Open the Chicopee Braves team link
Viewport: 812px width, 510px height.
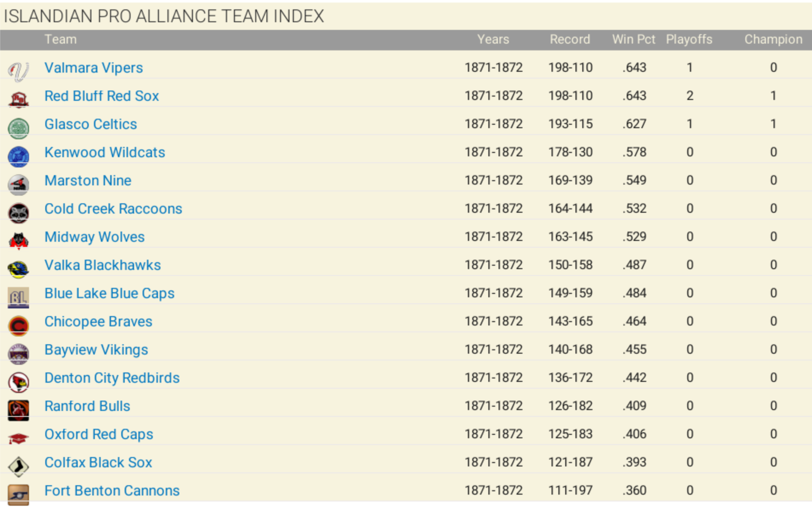pos(98,321)
